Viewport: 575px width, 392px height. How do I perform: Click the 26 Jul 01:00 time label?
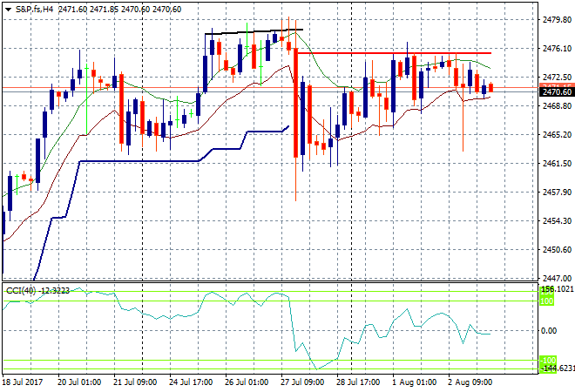[247, 382]
